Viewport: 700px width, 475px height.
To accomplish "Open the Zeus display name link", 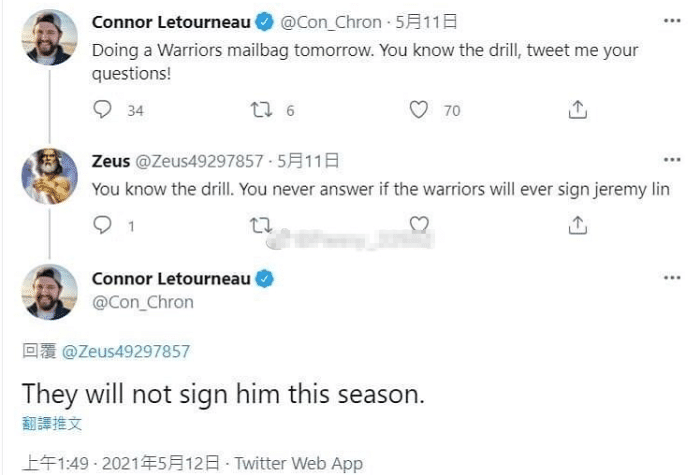I will (x=110, y=160).
